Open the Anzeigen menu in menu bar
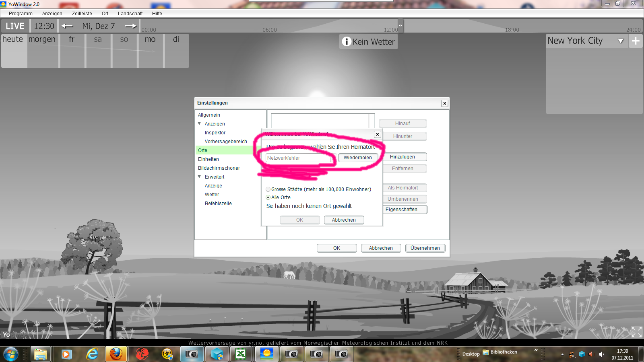Screen dimensions: 644x362 pos(52,14)
